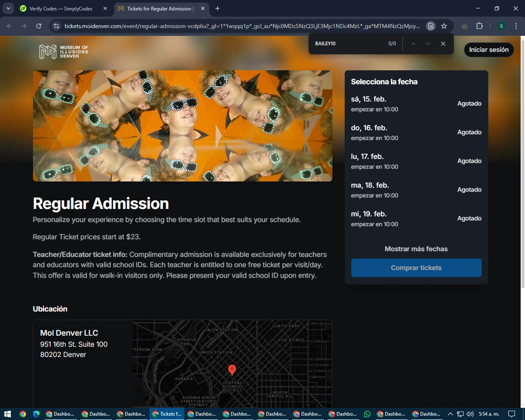Viewport: 525px width, 420px height.
Task: Select the do, 16. feb. date row
Action: pyautogui.click(x=416, y=132)
